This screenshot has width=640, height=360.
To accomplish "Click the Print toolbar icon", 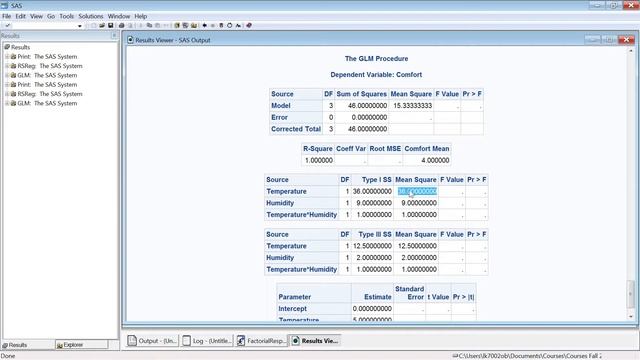I will point(121,25).
